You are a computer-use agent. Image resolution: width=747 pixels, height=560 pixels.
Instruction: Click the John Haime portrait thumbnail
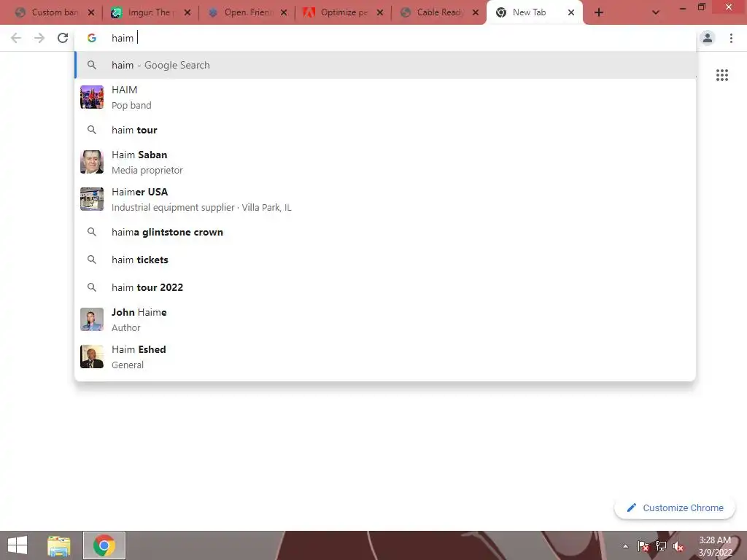coord(92,319)
